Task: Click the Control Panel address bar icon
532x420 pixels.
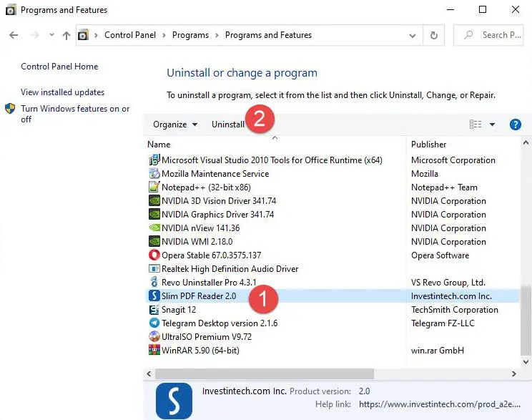Action: point(83,35)
